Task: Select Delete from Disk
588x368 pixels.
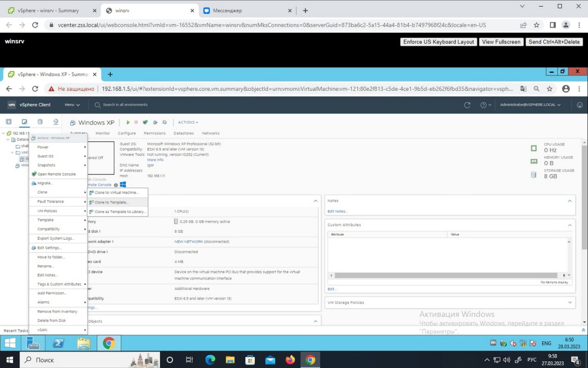Action: [58, 320]
